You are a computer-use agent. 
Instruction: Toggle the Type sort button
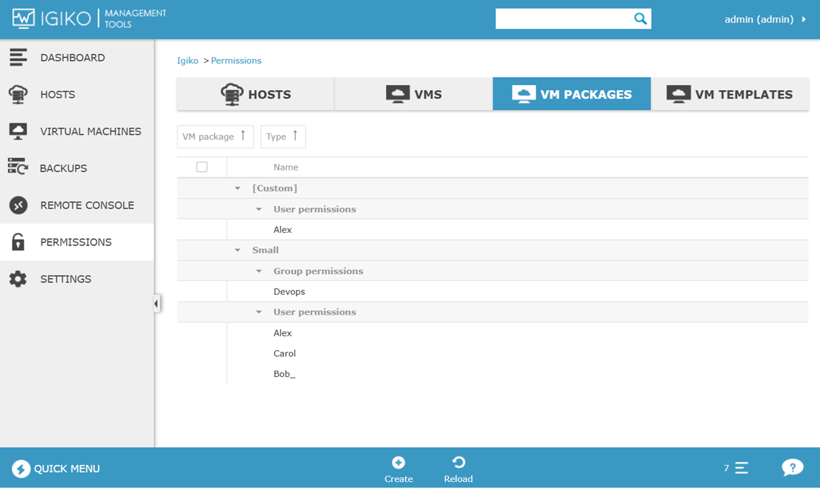[x=283, y=136]
